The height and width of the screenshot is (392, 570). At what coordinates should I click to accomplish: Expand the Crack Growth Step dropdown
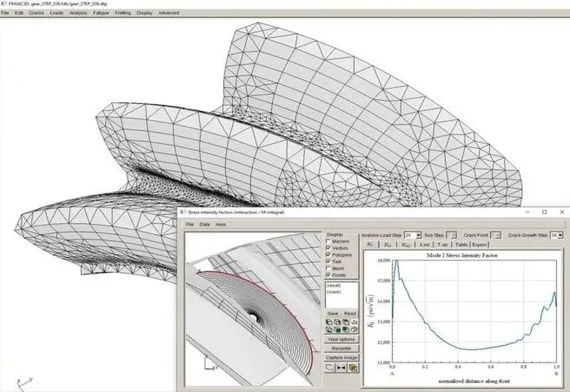(x=561, y=234)
